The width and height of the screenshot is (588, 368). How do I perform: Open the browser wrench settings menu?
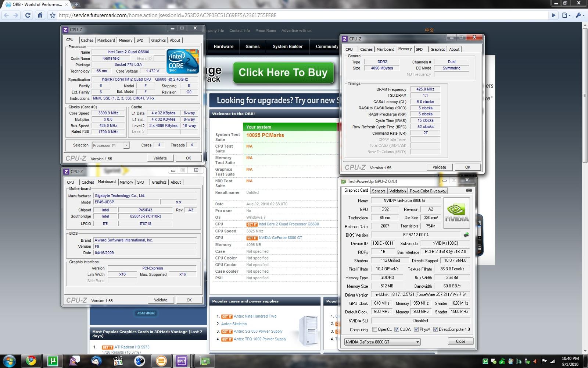[580, 15]
